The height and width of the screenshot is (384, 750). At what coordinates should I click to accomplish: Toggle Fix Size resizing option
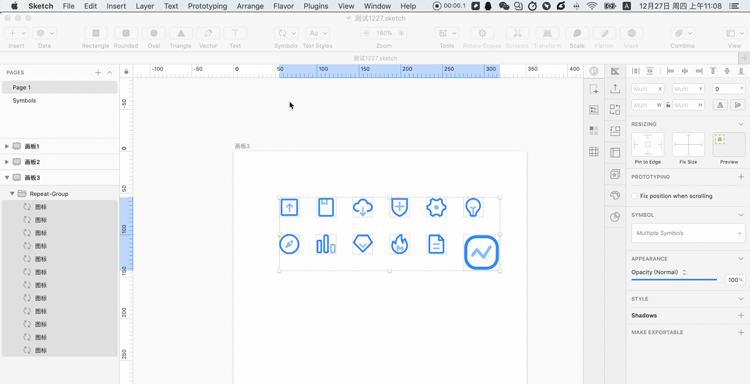[688, 144]
